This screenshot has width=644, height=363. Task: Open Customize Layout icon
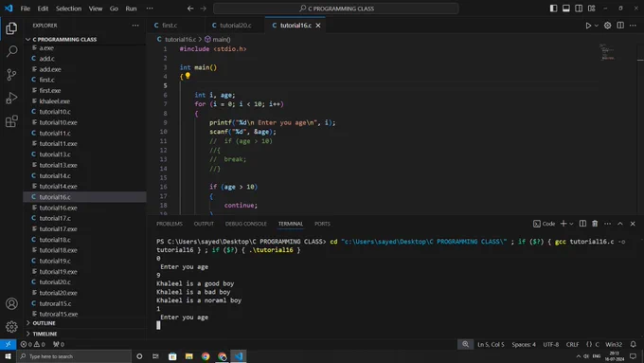point(591,9)
